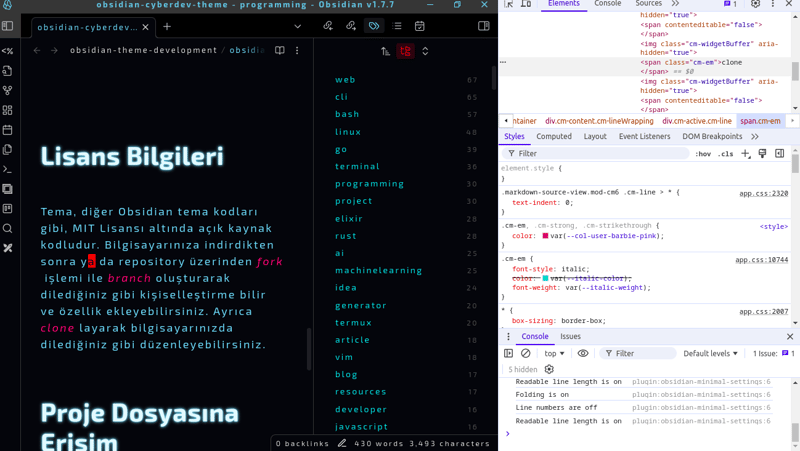Select the tags pane tab icon
800x451 pixels.
pyautogui.click(x=374, y=26)
